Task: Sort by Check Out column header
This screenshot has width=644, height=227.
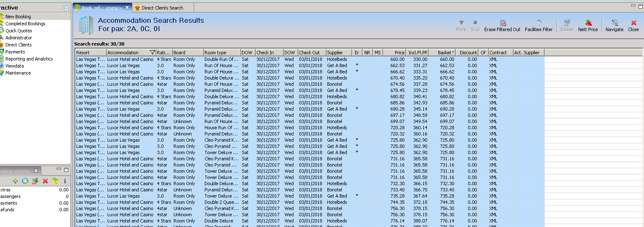Action: 312,53
